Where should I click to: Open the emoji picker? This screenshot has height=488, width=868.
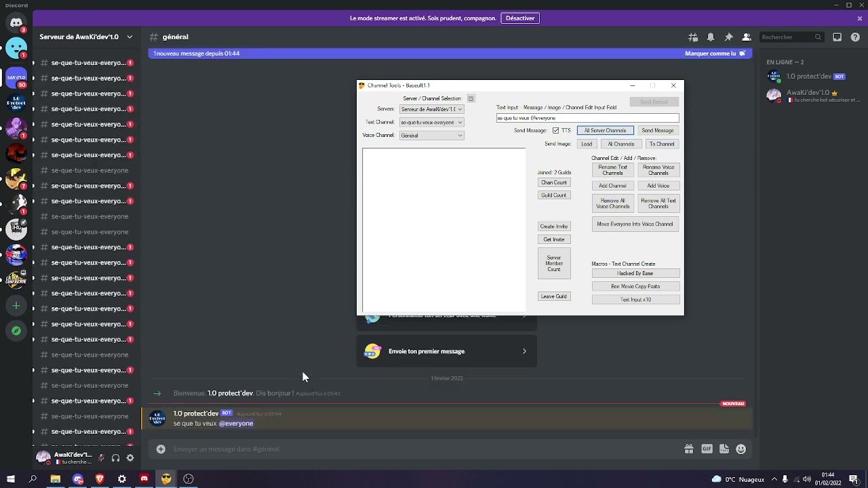coord(741,449)
